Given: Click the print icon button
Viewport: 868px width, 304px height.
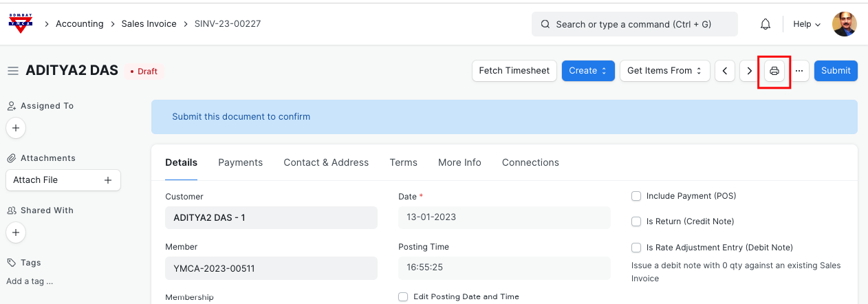Looking at the screenshot, I should click(x=774, y=71).
